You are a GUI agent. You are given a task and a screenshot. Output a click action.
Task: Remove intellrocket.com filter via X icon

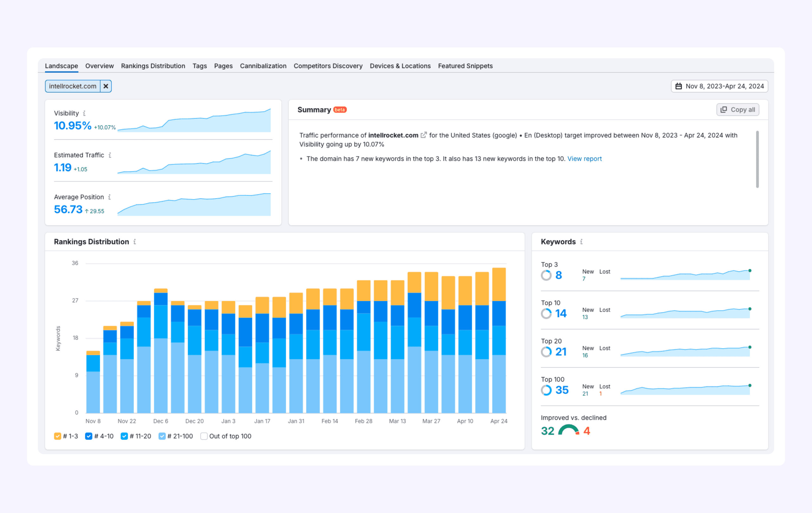coord(106,86)
